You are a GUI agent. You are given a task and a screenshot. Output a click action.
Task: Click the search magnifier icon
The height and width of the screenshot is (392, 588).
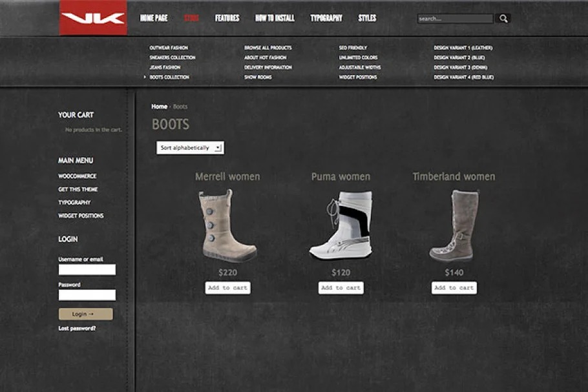503,19
